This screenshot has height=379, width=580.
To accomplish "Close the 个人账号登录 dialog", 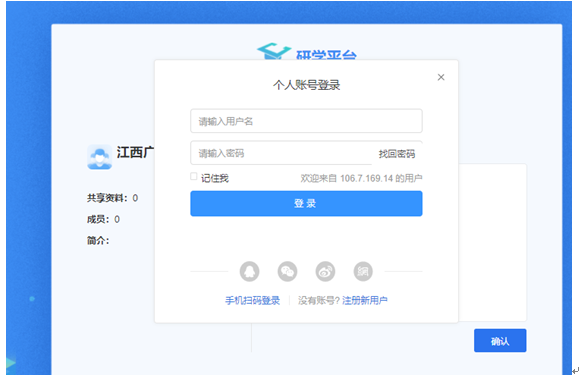I will point(441,77).
